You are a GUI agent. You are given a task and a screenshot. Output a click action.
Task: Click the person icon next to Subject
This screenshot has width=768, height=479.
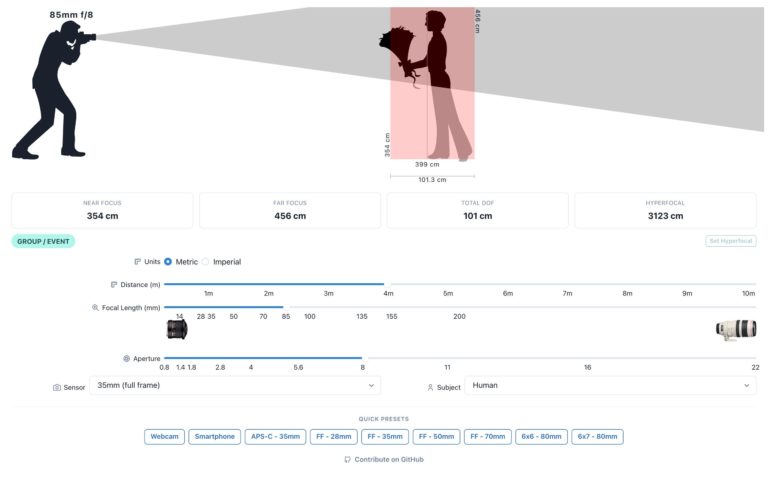430,387
